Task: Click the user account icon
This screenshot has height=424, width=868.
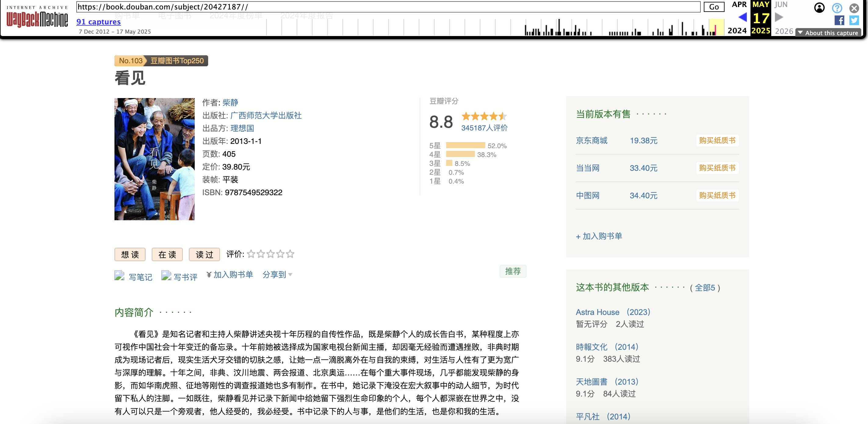Action: [819, 8]
